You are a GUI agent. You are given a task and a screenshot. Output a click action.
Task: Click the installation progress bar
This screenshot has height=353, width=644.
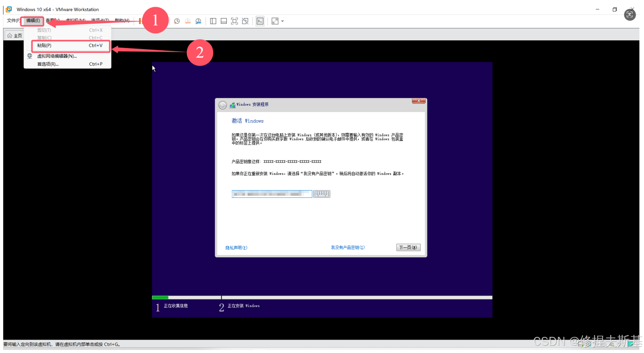[x=322, y=297]
